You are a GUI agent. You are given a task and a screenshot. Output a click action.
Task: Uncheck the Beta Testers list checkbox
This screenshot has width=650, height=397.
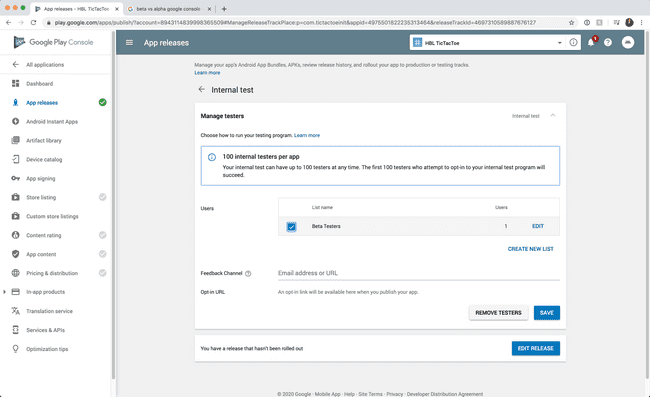(x=291, y=226)
